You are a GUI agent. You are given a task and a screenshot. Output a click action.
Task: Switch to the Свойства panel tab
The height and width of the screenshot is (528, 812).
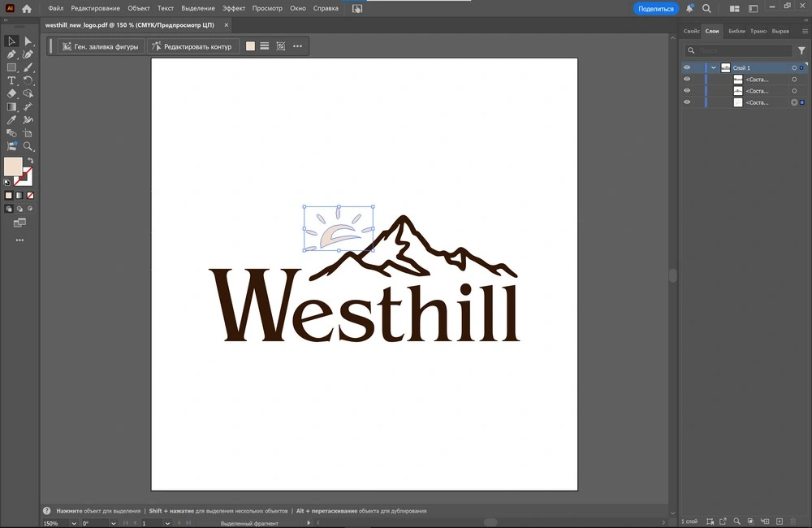(x=691, y=31)
